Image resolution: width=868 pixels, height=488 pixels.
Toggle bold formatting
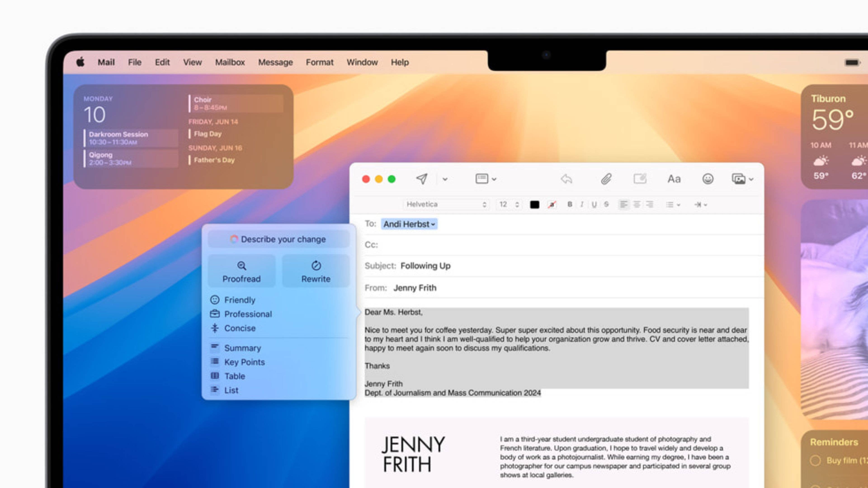coord(570,204)
